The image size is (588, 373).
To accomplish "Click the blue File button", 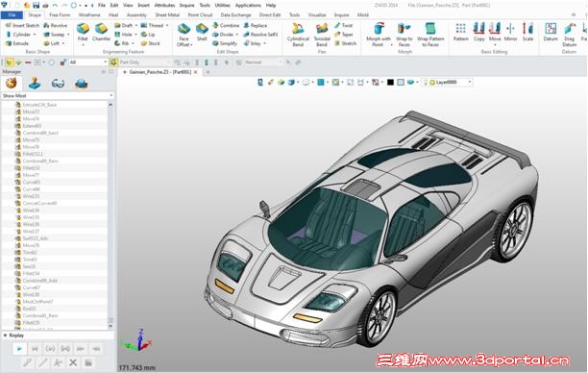I will pos(12,15).
